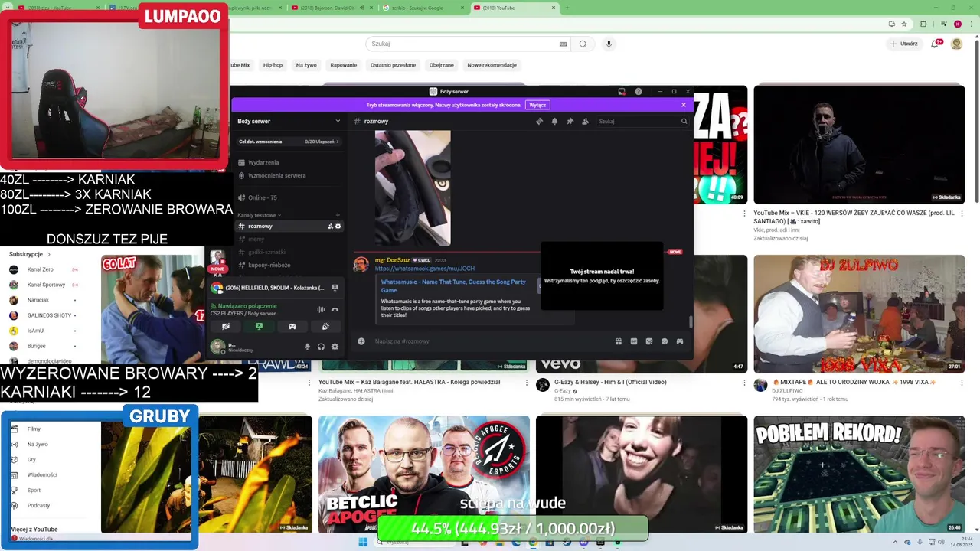Turn off streamer mode with Wyłącz

(537, 105)
